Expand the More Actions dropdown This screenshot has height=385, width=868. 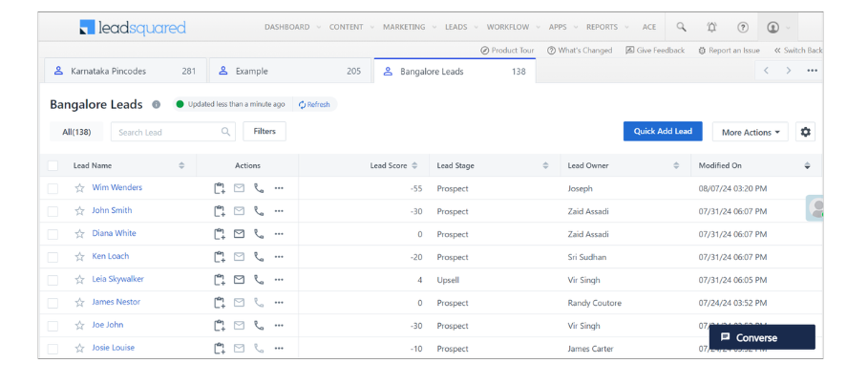point(750,132)
